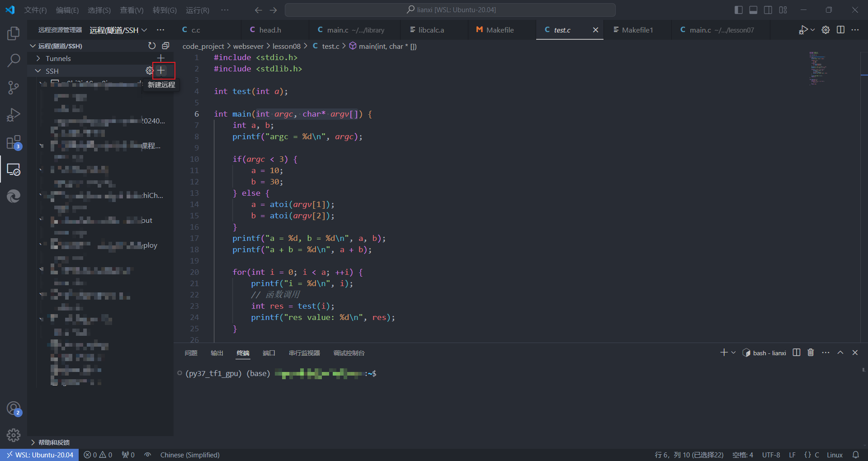Open the Source Control view
Image resolution: width=868 pixels, height=461 pixels.
[14, 87]
